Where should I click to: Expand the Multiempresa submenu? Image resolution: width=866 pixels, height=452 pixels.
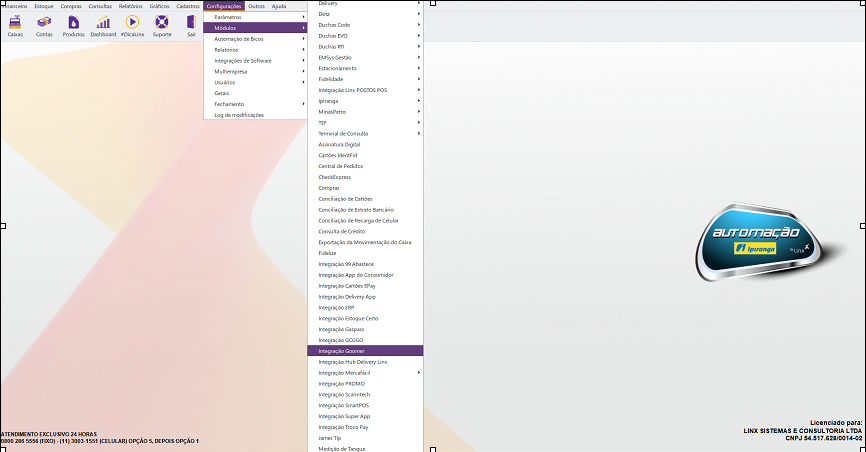pos(255,71)
